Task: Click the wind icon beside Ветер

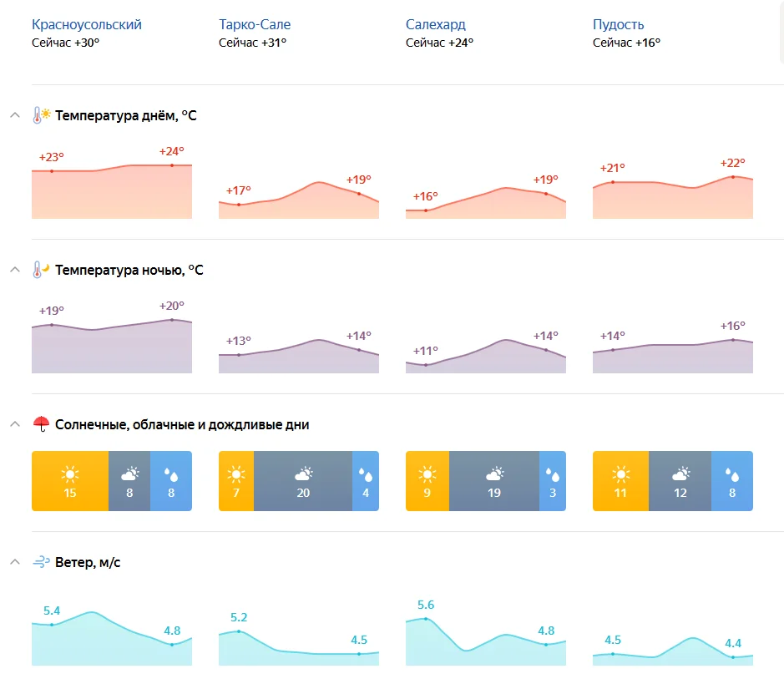Action: (x=41, y=562)
